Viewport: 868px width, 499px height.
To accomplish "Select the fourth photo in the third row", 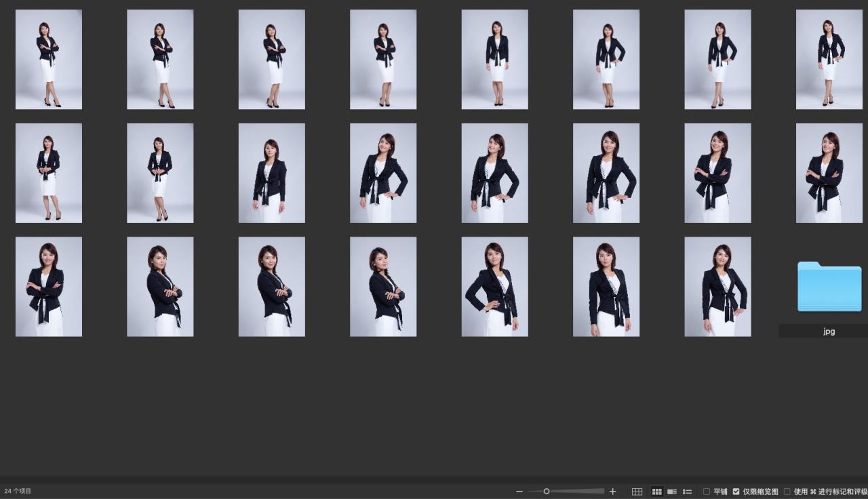I will tap(383, 286).
